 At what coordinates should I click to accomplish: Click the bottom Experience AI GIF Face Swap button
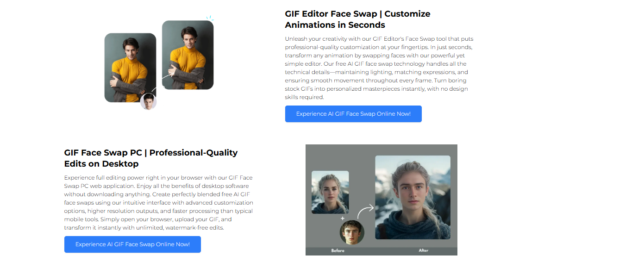(132, 244)
